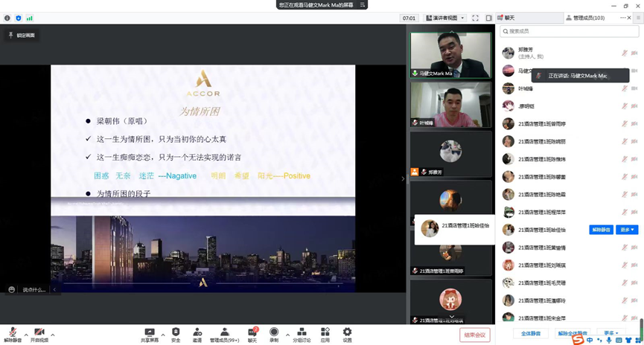The height and width of the screenshot is (345, 644).
Task: Toggle microphone for 叶城锋 in member list
Action: point(625,88)
